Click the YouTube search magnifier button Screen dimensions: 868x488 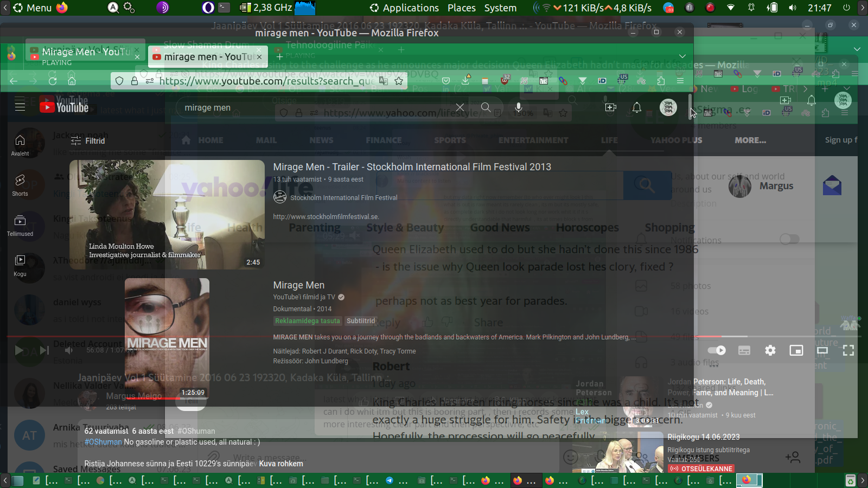tap(486, 107)
